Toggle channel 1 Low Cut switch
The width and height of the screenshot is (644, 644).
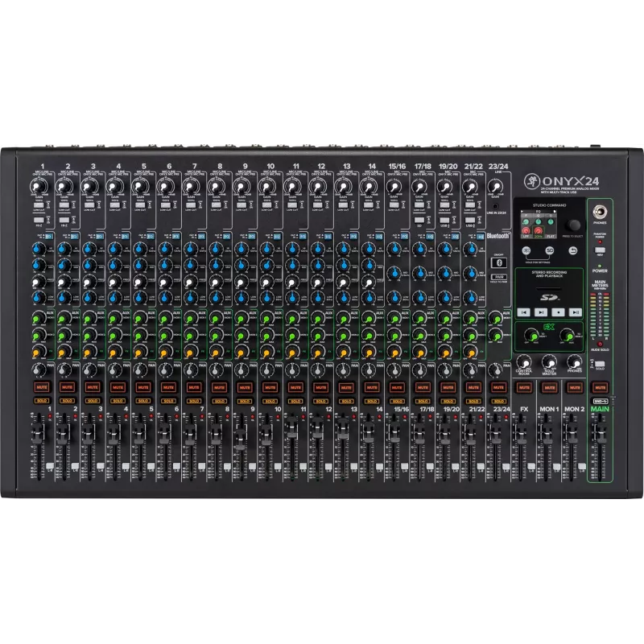pos(39,205)
